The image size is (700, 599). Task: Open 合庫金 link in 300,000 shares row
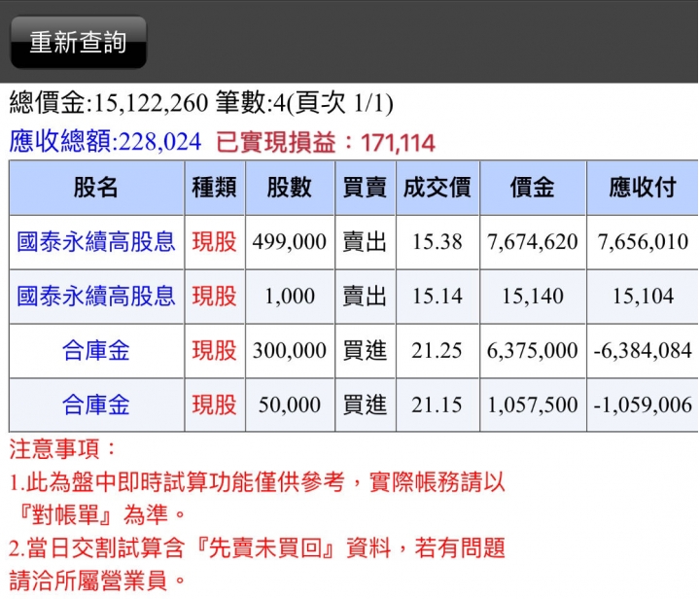(x=96, y=351)
